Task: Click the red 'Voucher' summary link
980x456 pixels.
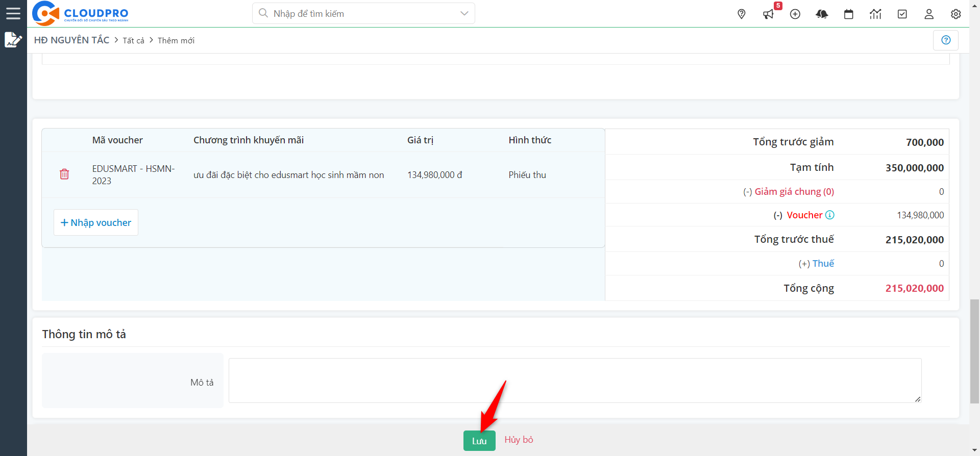Action: click(804, 215)
